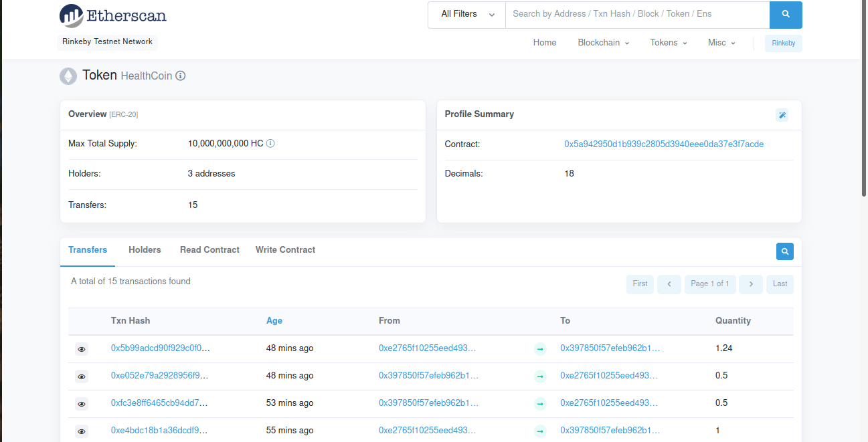Click the search input field

click(x=637, y=15)
